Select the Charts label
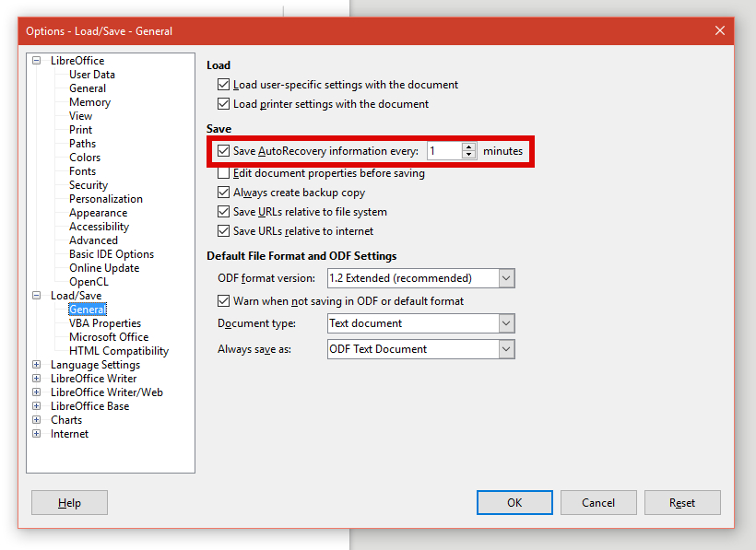Viewport: 756px width, 550px height. click(66, 420)
